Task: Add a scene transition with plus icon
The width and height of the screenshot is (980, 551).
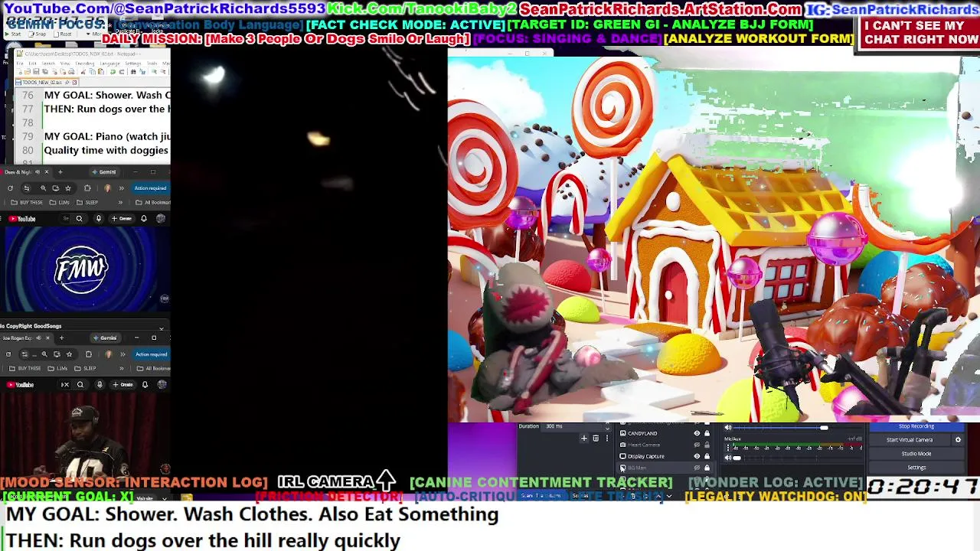Action: [584, 439]
